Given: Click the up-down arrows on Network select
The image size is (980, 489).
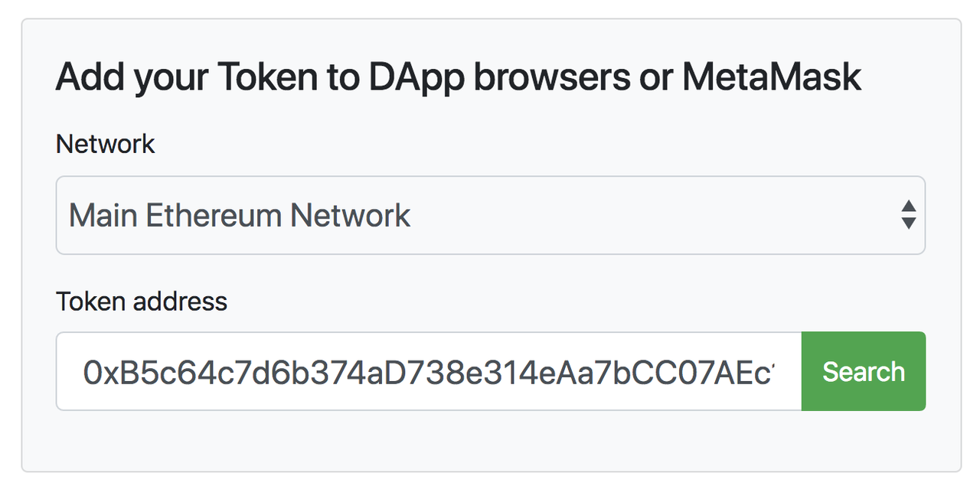Looking at the screenshot, I should click(909, 215).
